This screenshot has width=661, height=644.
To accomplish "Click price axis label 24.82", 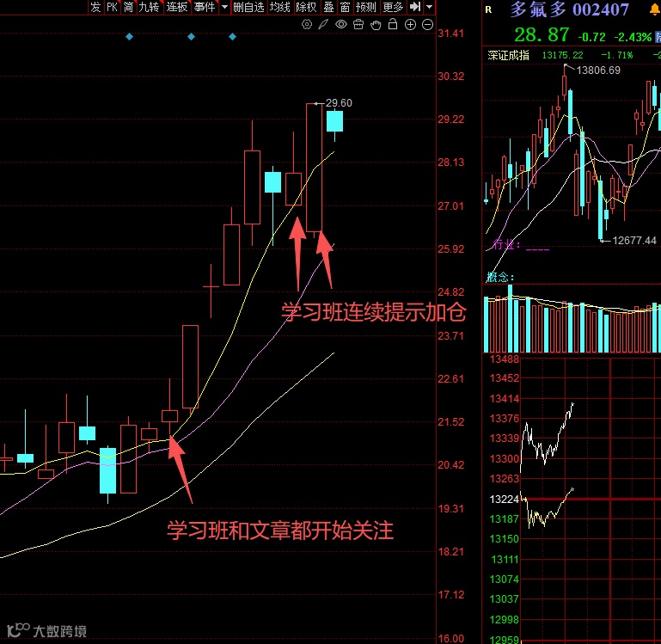I will coord(450,291).
